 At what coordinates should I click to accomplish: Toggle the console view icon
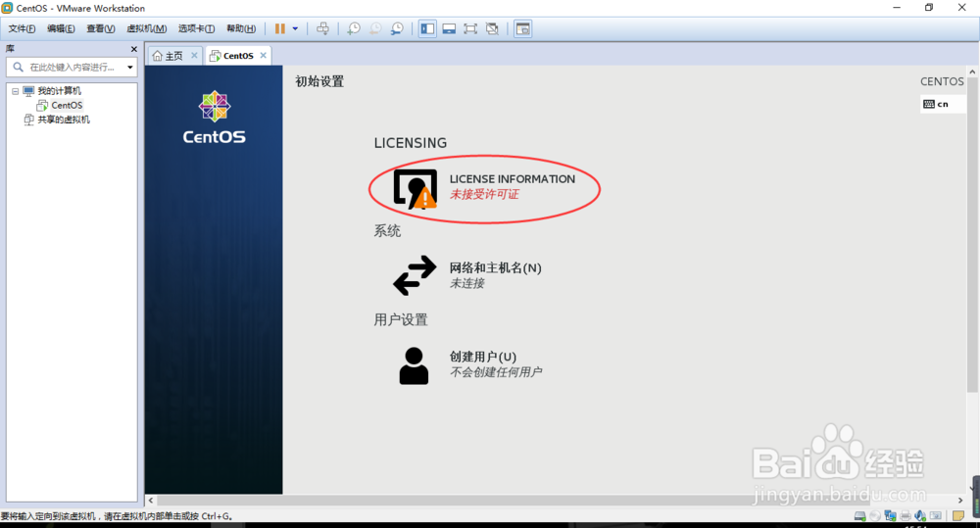523,28
